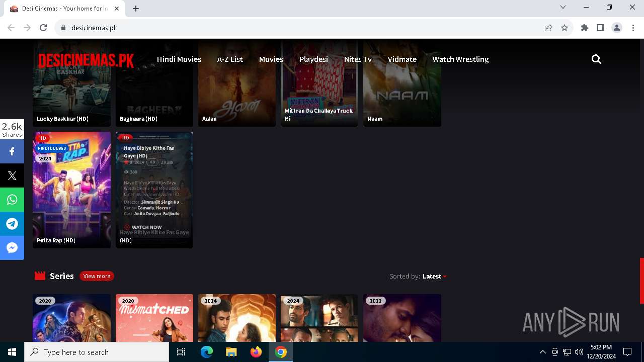The image size is (644, 362).
Task: Click the DESICINEMAS.PK logo
Action: pyautogui.click(x=86, y=60)
